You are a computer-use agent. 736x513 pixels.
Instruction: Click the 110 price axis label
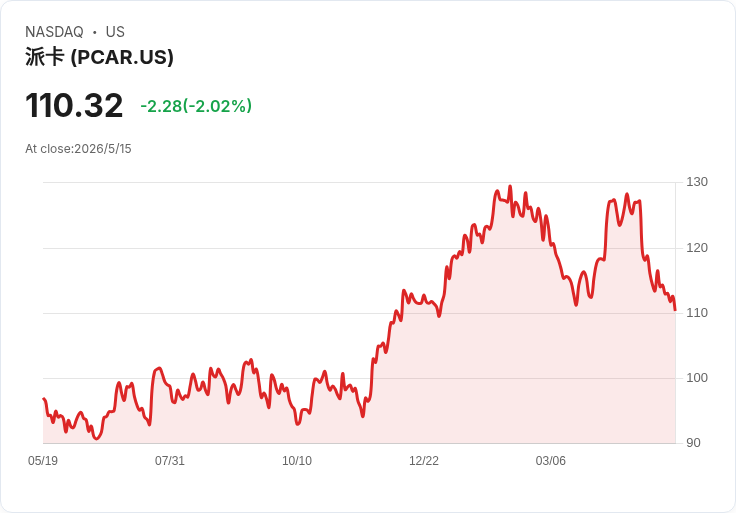click(x=697, y=313)
